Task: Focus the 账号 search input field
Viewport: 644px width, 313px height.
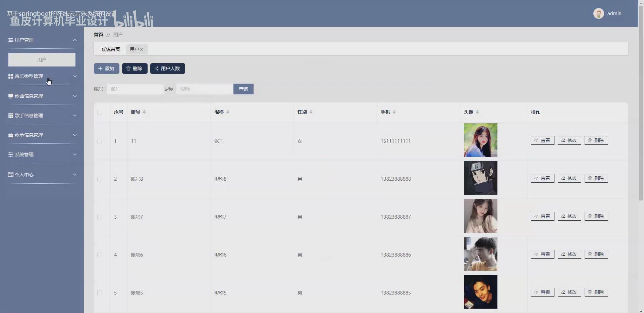Action: coord(135,89)
